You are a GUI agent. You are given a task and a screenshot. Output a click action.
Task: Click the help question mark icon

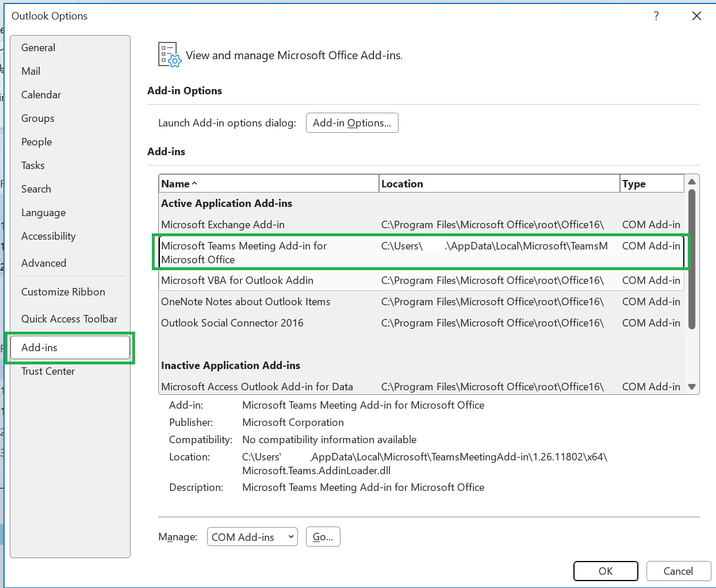656,16
